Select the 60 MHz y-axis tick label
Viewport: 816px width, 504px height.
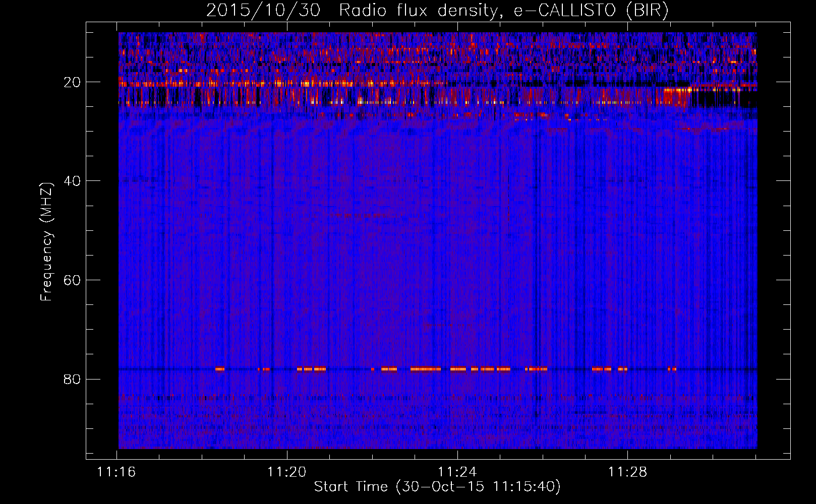click(x=73, y=280)
